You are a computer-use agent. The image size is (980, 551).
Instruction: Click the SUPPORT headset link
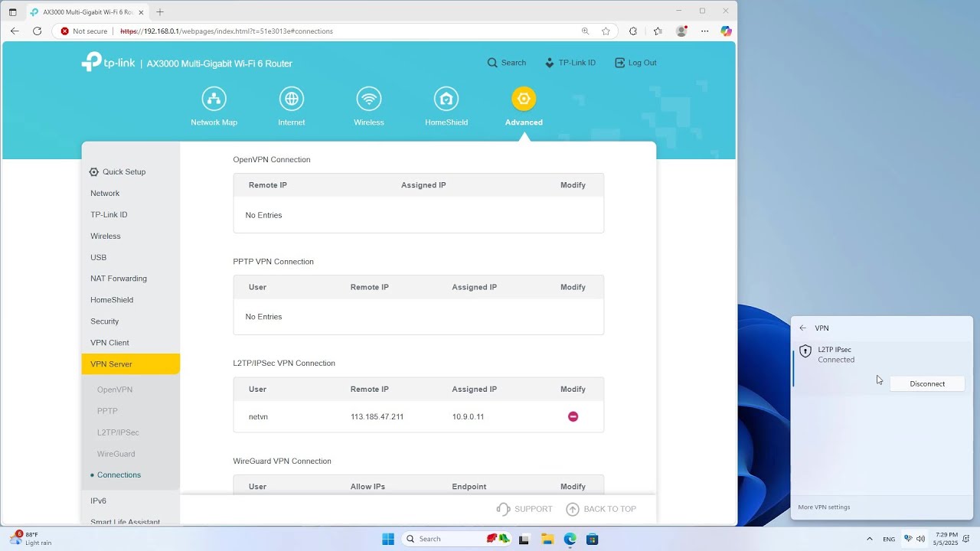[524, 509]
